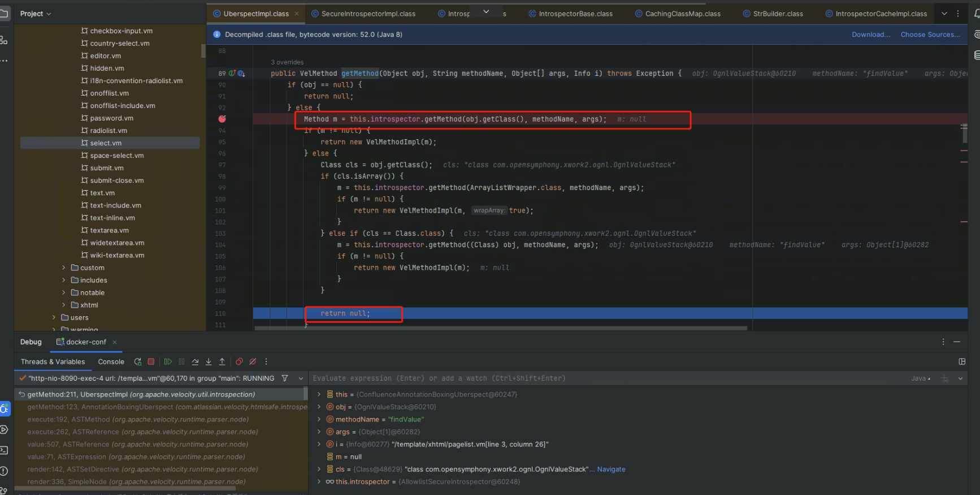
Task: Open the info icon in the decompiled banner
Action: coord(216,35)
